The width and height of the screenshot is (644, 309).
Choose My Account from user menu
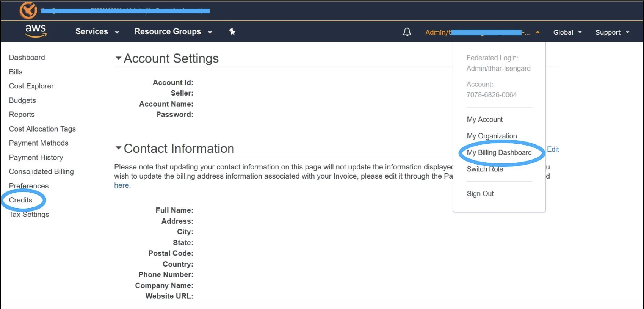pos(484,119)
